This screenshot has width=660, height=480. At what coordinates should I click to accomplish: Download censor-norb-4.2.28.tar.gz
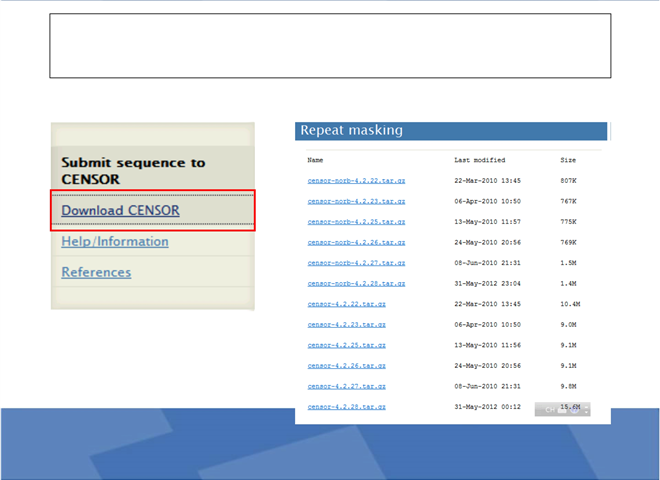[x=356, y=283]
